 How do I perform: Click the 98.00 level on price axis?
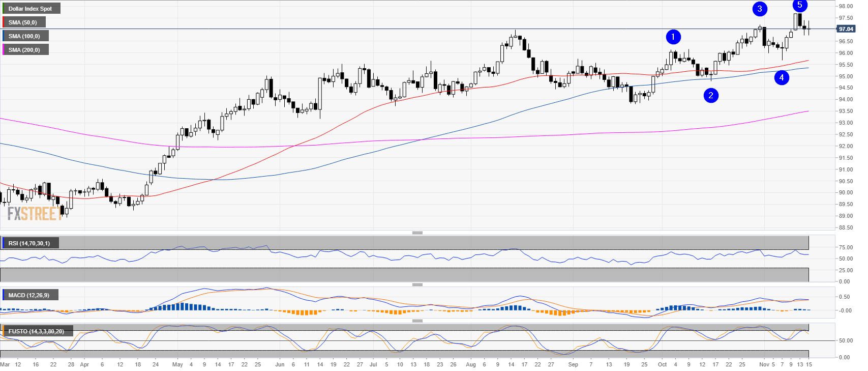tap(846, 6)
